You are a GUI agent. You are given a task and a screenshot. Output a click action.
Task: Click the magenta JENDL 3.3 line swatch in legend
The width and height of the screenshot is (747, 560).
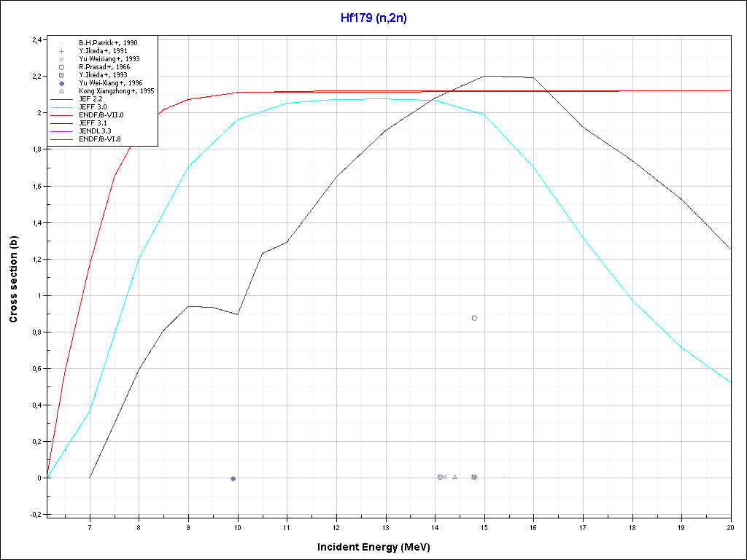(x=62, y=131)
